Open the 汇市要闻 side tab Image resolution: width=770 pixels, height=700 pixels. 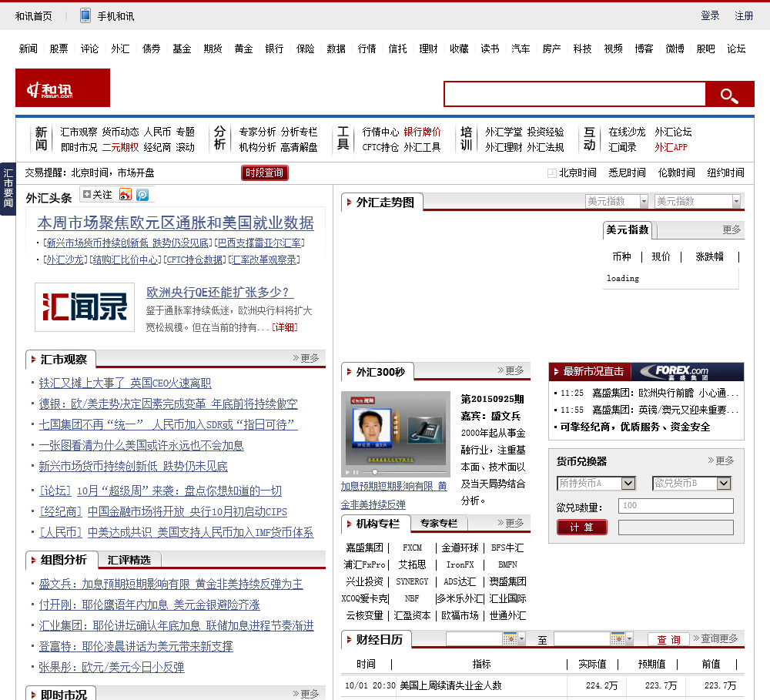pyautogui.click(x=8, y=189)
